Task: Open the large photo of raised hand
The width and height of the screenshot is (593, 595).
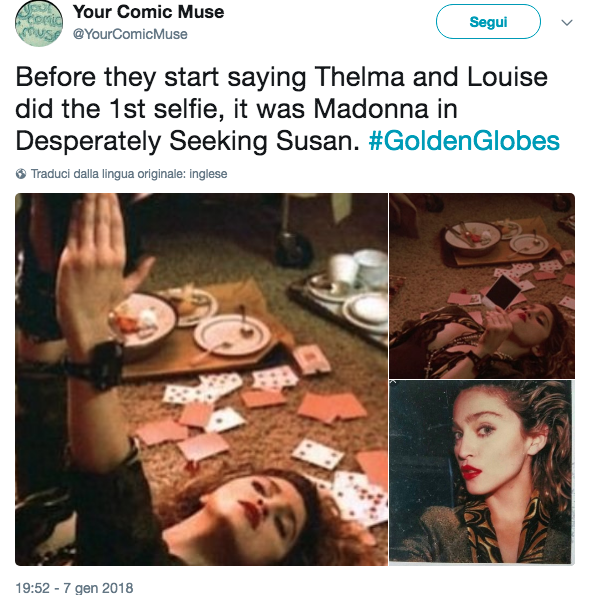Action: (x=201, y=379)
